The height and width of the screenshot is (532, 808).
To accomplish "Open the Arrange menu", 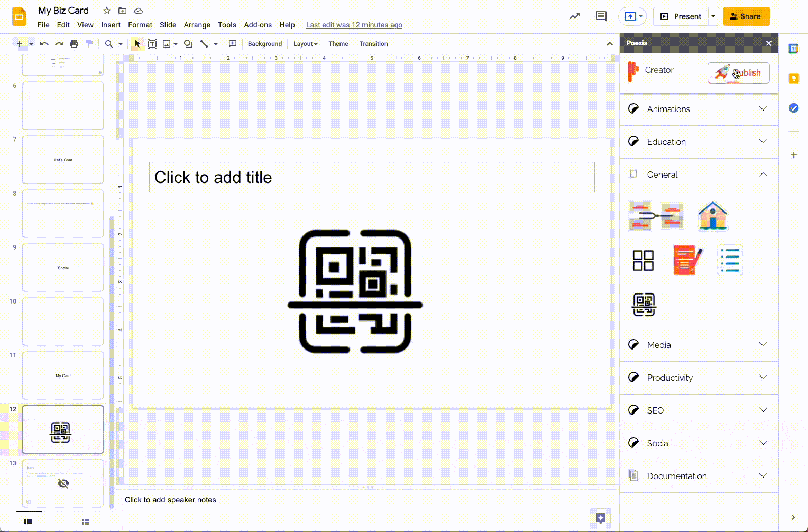I will point(197,25).
